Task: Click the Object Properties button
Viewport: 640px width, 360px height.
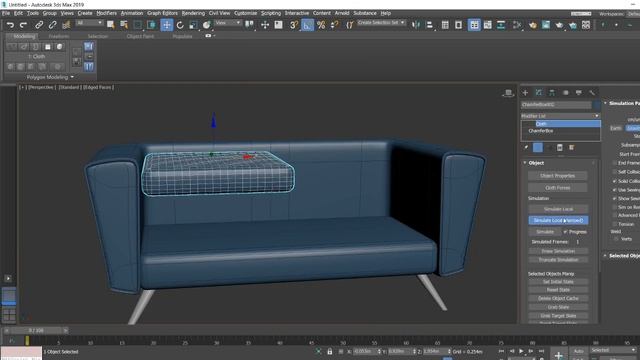Action: (x=558, y=176)
